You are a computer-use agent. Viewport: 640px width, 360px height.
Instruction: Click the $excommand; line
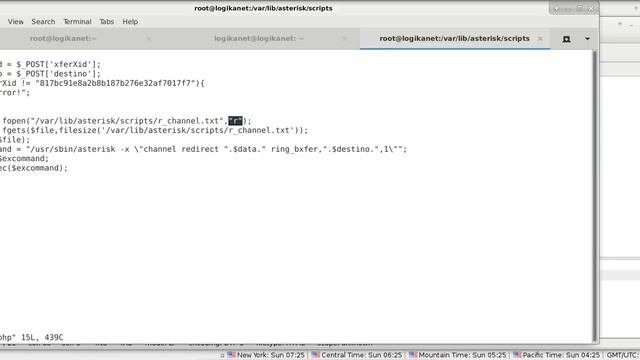coord(24,158)
